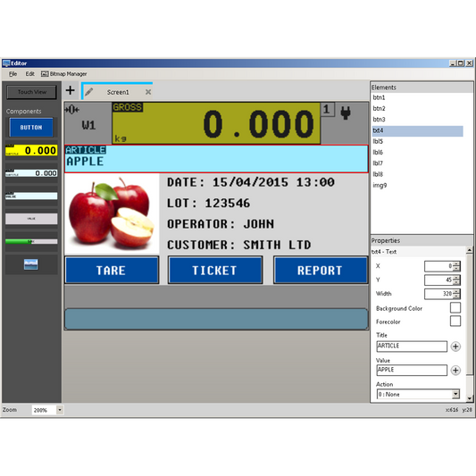Screen dimensions: 476x476
Task: Toggle the Touch View button
Action: tap(31, 92)
